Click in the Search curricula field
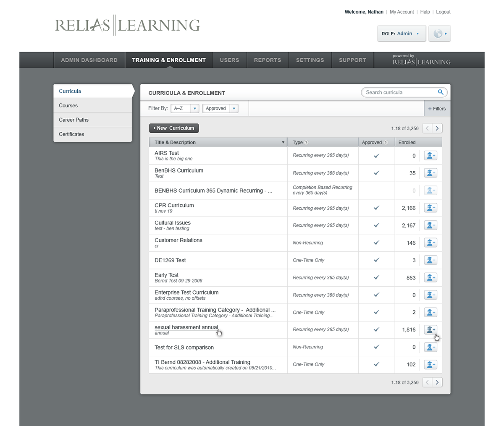 pos(400,92)
